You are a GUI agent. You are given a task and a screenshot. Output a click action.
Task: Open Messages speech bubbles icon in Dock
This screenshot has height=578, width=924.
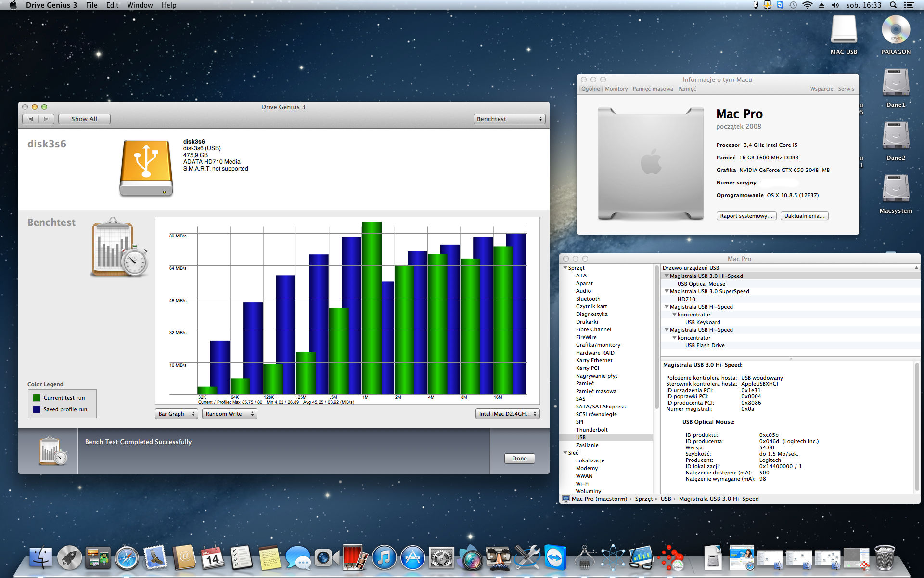(x=298, y=558)
